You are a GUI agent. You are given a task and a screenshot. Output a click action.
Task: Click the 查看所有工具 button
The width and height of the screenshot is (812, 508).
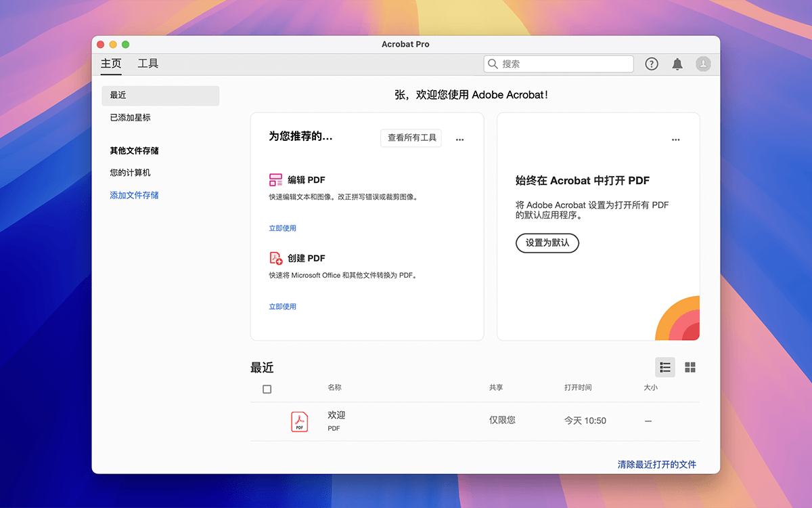tap(411, 137)
